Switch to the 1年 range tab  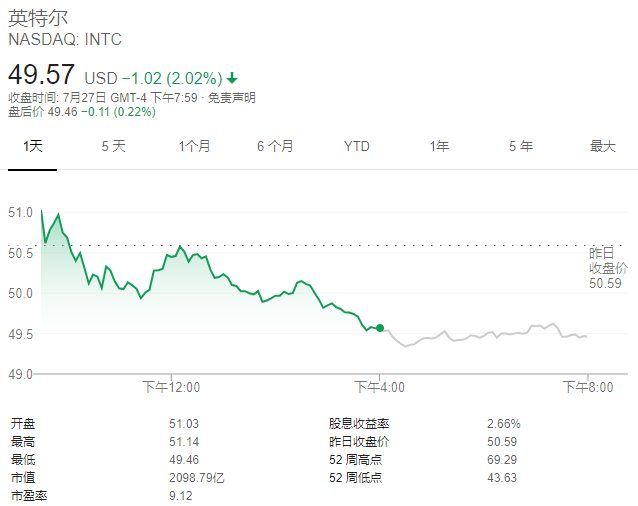[x=439, y=146]
